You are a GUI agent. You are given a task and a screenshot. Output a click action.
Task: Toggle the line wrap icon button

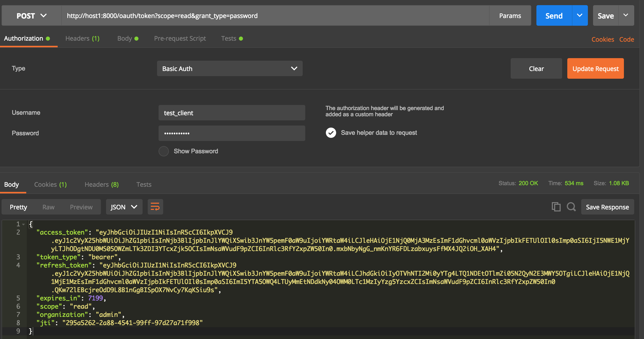[155, 207]
